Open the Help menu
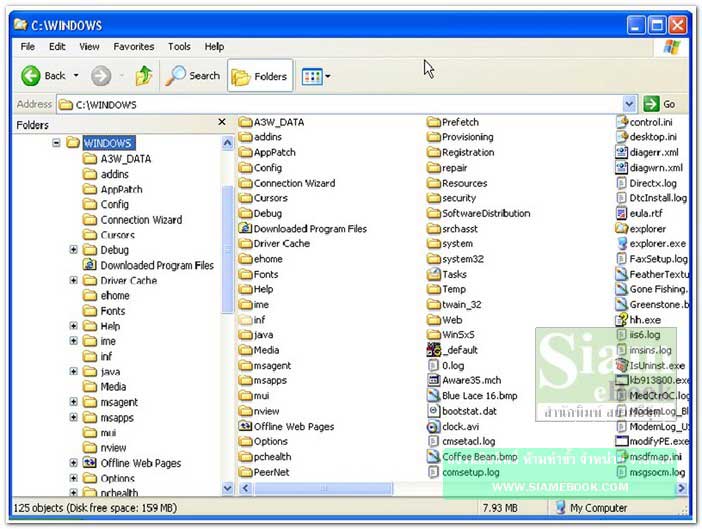702x529 pixels. pyautogui.click(x=214, y=47)
